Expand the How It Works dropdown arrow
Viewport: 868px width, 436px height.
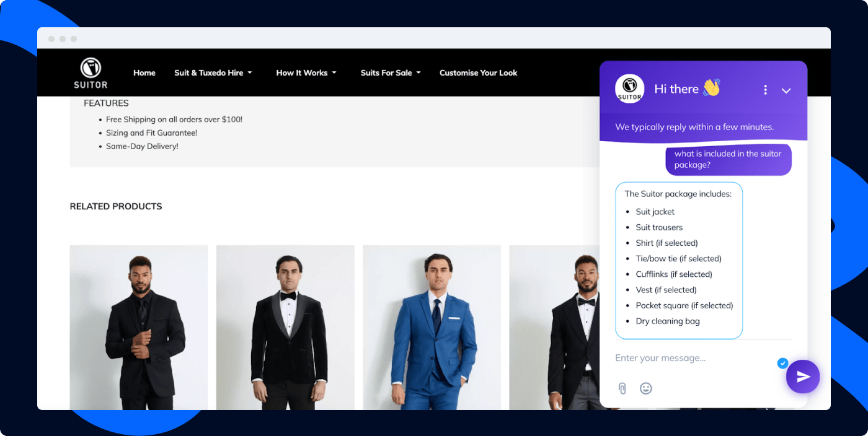click(334, 73)
